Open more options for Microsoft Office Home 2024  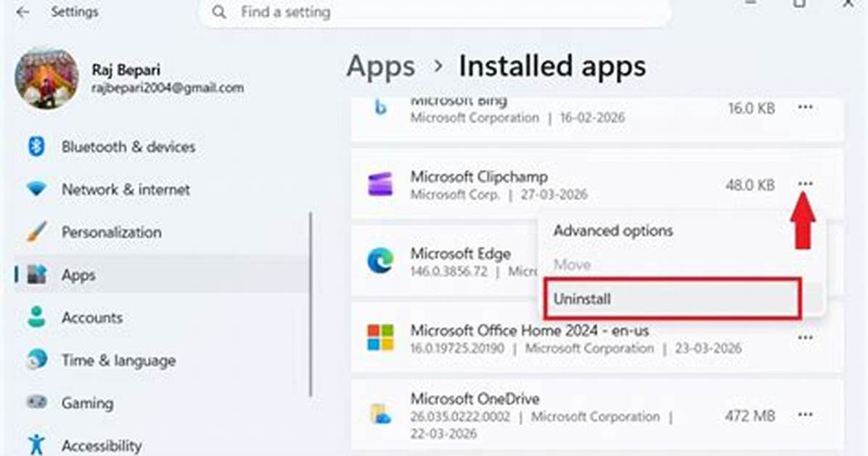(805, 338)
